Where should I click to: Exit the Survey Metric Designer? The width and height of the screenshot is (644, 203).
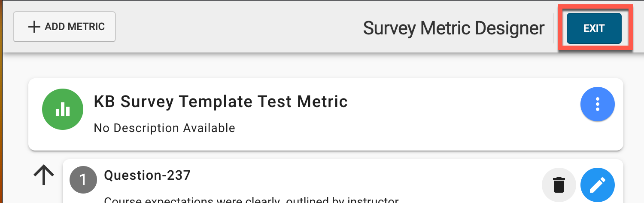(x=594, y=28)
